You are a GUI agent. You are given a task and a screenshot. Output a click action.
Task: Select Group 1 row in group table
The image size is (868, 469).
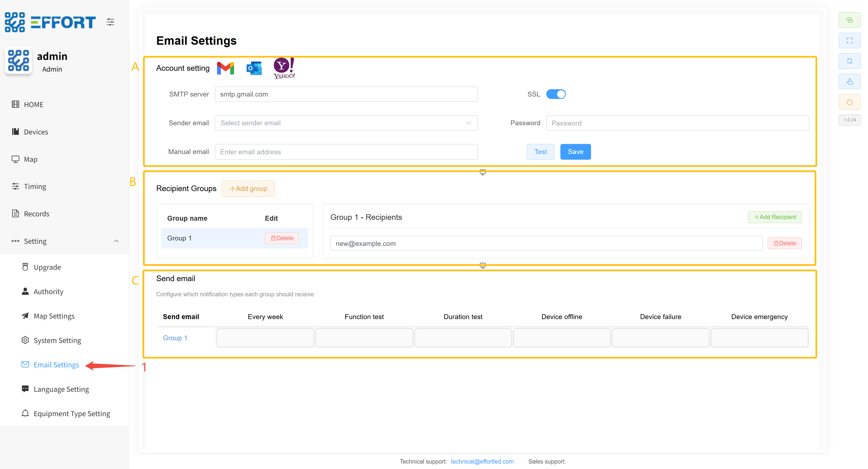point(179,238)
